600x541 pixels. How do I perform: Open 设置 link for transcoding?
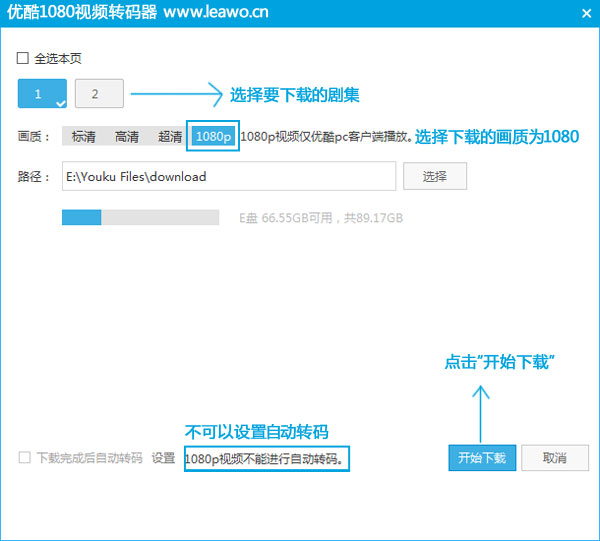[163, 458]
